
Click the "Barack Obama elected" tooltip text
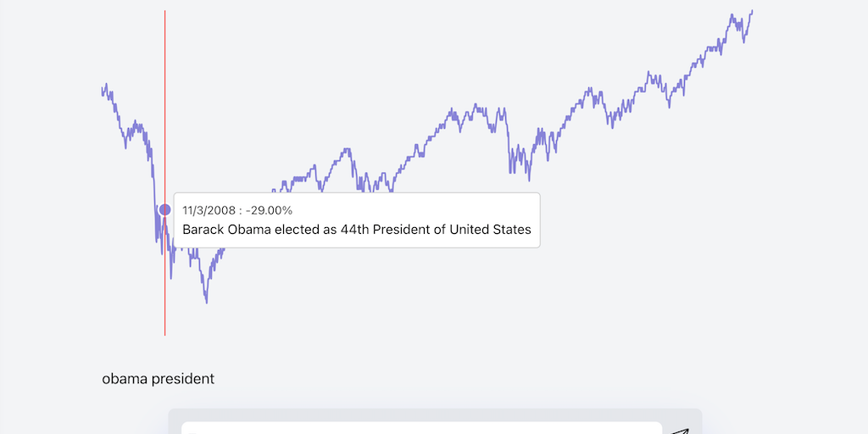(x=356, y=230)
